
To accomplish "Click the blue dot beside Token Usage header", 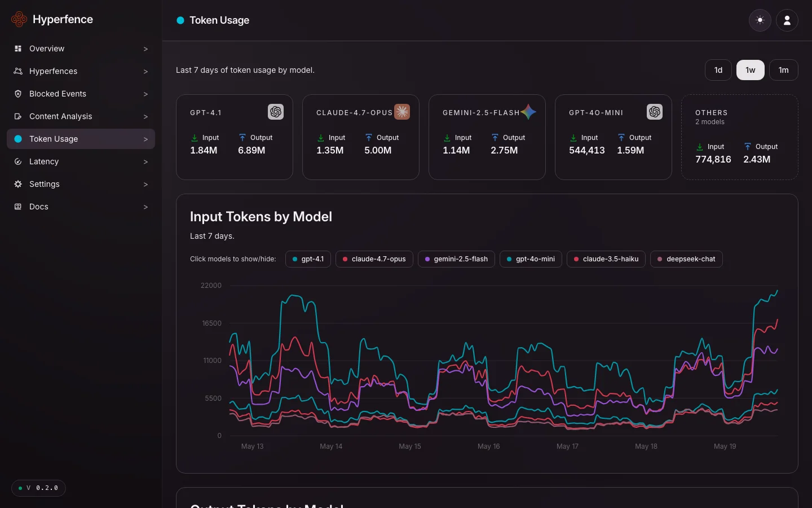I will pos(180,20).
